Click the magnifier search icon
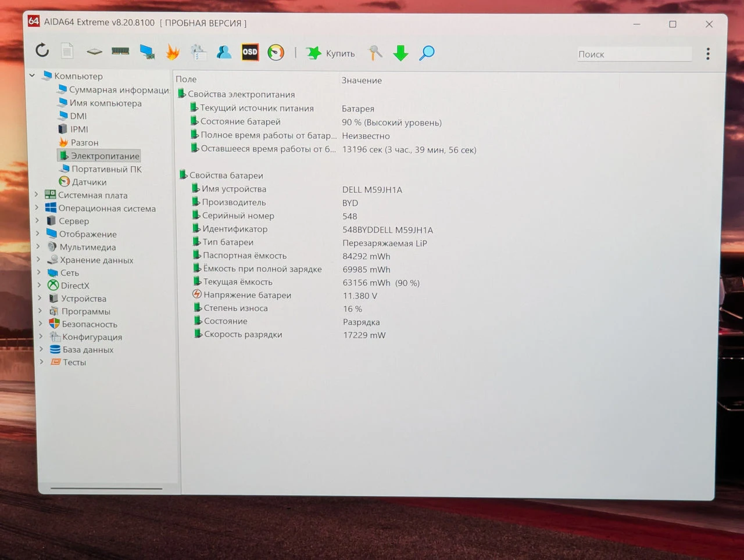The image size is (744, 560). pos(427,53)
